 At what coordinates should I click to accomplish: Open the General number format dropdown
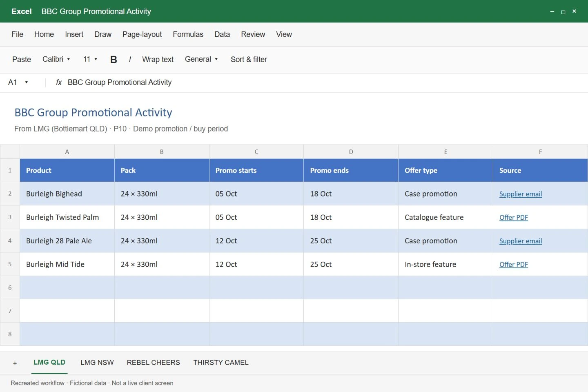coord(201,59)
